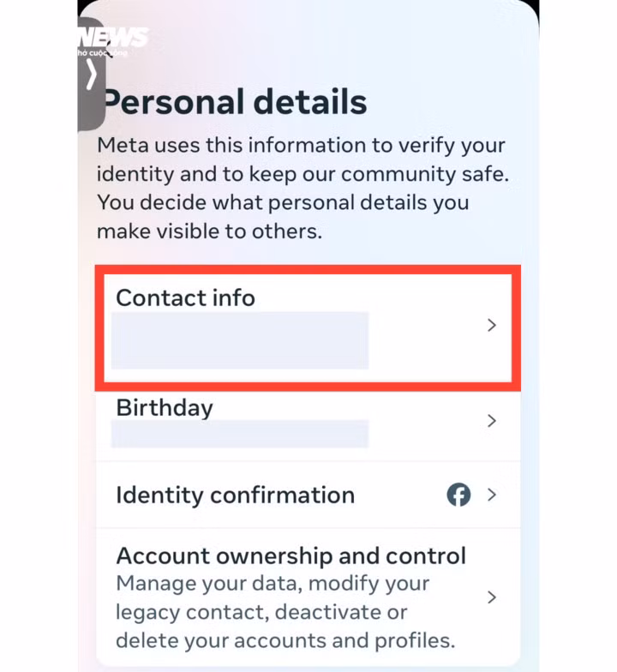This screenshot has width=617, height=672.
Task: Click the NEWS watermark logo
Action: coord(114,37)
